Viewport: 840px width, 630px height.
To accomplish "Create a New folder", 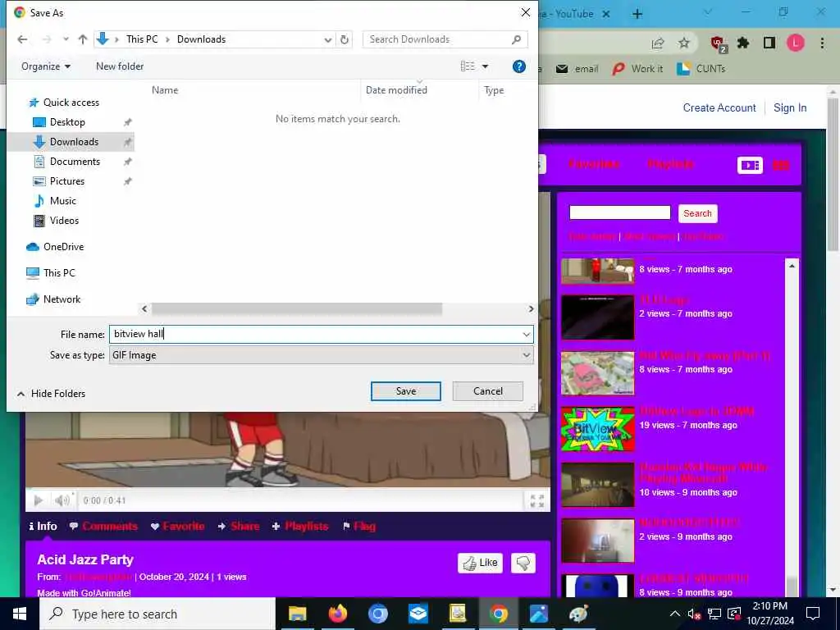I will click(x=120, y=66).
